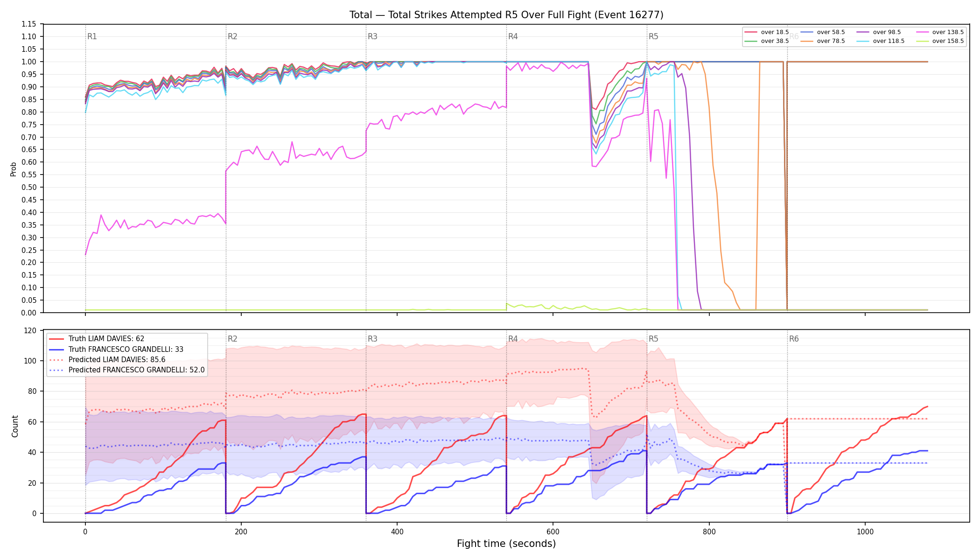Click the R2 round label in probability chart
This screenshot has width=980, height=560.
[x=232, y=36]
